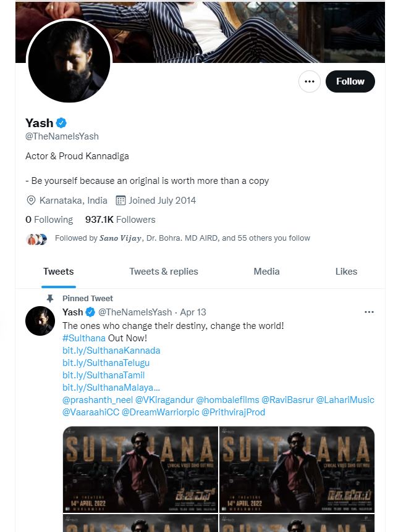Click the Follow button
393x532 pixels.
click(x=350, y=81)
